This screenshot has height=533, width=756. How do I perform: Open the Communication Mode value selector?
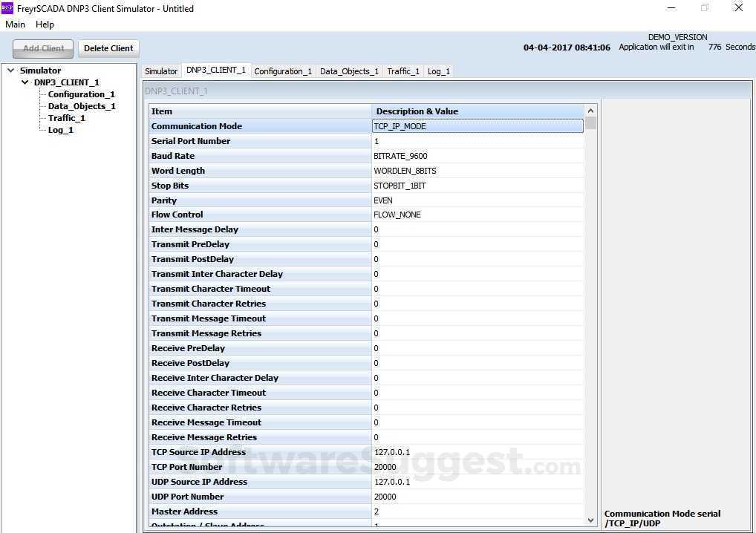476,126
